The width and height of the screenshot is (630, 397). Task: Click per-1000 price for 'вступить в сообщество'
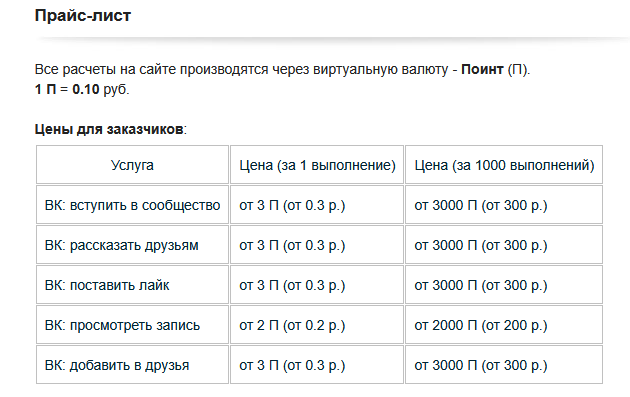click(x=504, y=205)
